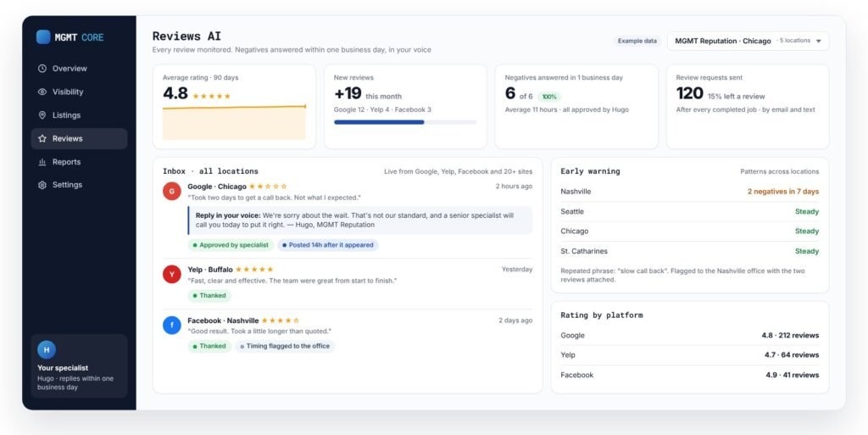Click the star rating on Google Chicago review
This screenshot has height=435, width=868.
pyautogui.click(x=268, y=187)
